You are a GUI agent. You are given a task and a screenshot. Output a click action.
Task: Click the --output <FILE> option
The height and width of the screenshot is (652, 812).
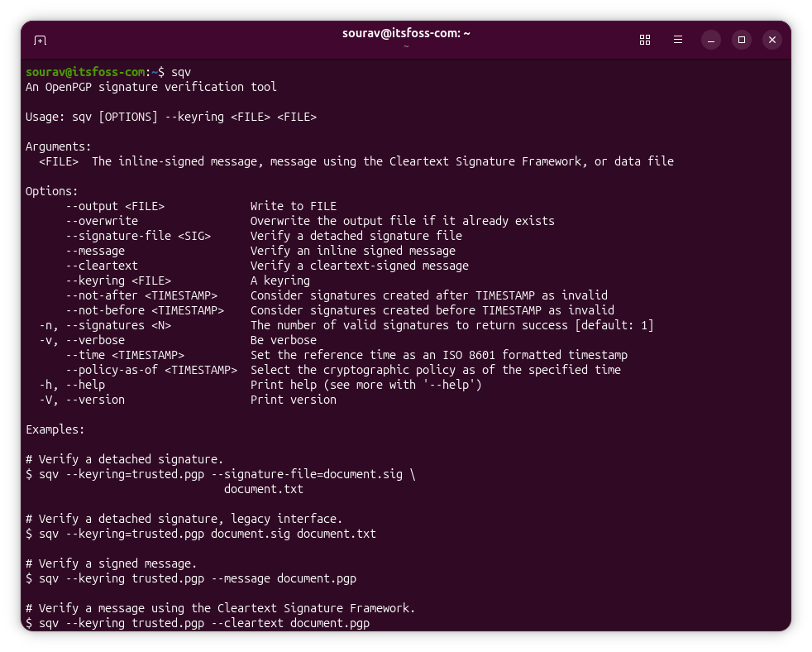point(115,206)
